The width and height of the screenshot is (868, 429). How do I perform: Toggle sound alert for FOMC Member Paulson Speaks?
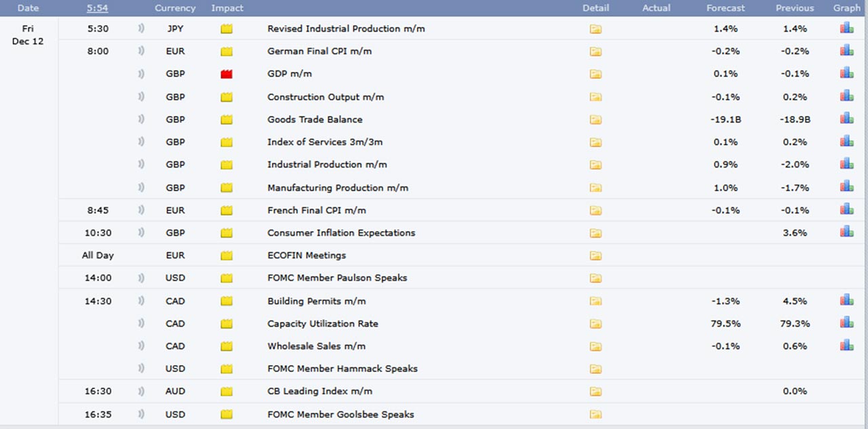click(142, 278)
